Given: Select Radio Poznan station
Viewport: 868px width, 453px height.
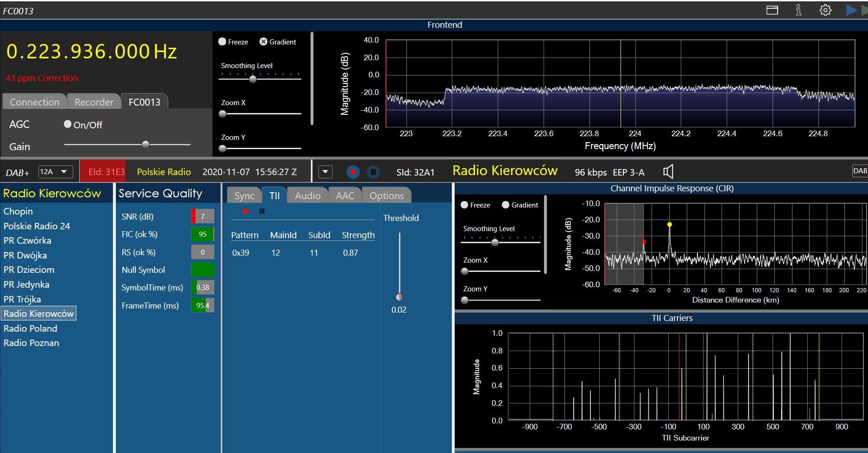Looking at the screenshot, I should pos(31,343).
